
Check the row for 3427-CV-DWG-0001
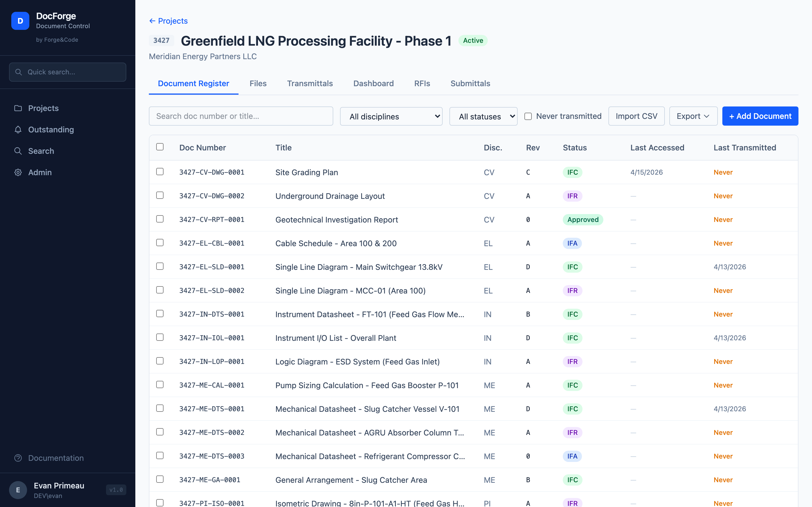click(x=160, y=172)
